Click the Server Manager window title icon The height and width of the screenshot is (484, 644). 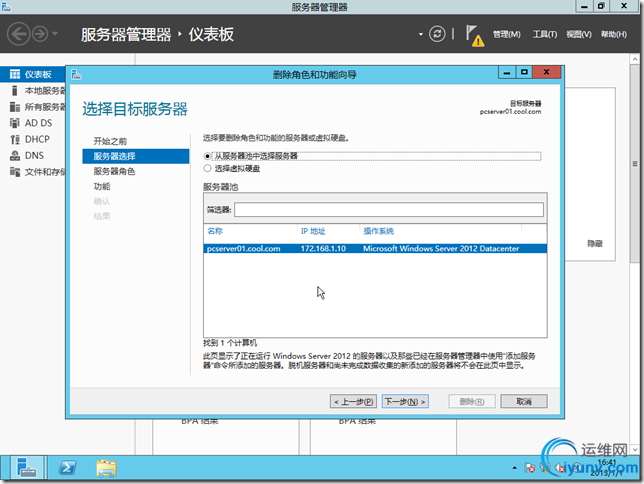pos(6,6)
